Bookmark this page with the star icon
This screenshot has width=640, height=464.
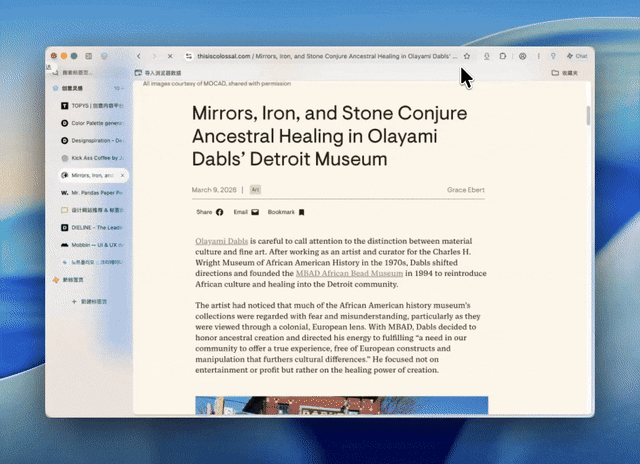click(467, 56)
